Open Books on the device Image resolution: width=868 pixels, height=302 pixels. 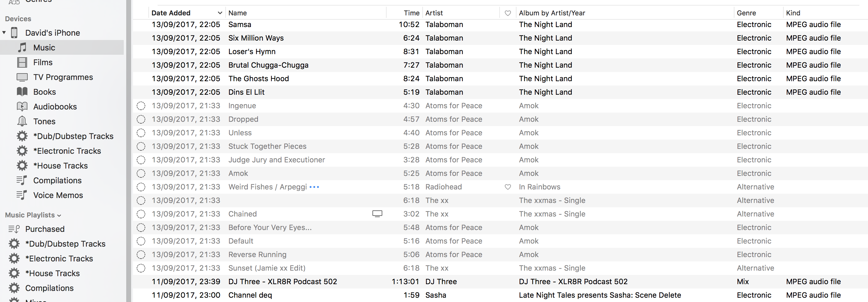(x=45, y=92)
